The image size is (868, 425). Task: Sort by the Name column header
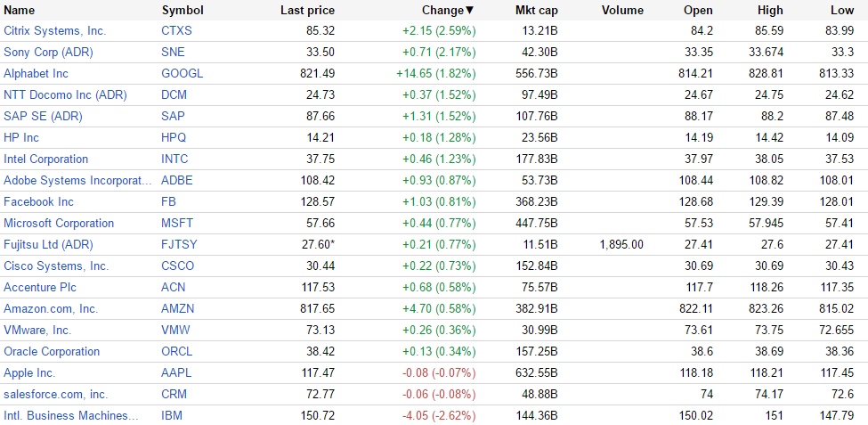[20, 10]
